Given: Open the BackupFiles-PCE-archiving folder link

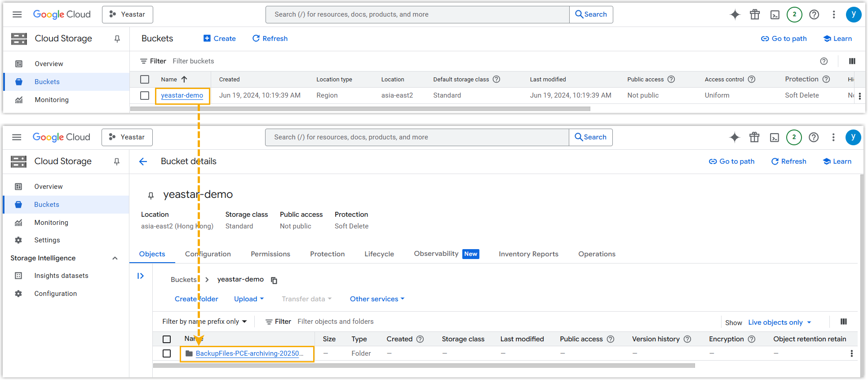Looking at the screenshot, I should point(249,353).
